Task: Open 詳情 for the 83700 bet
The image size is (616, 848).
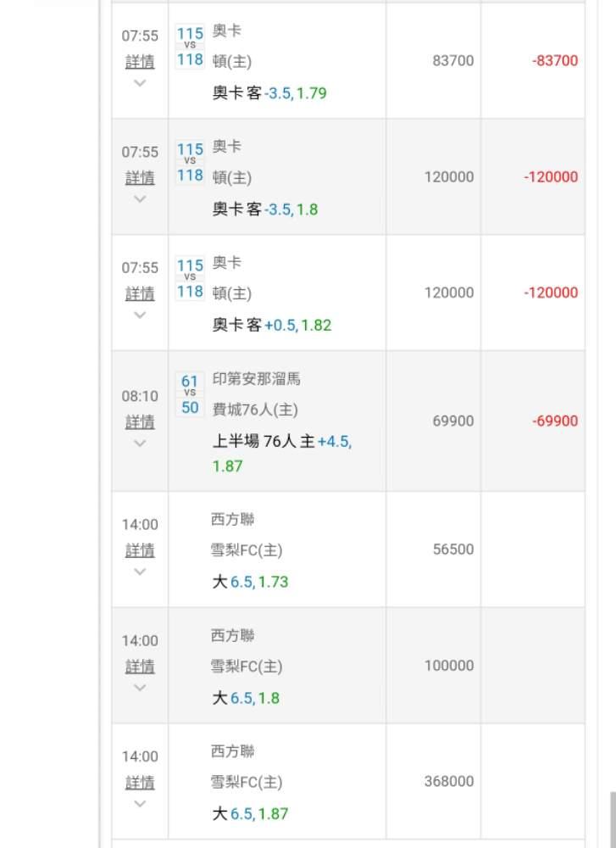Action: point(140,62)
